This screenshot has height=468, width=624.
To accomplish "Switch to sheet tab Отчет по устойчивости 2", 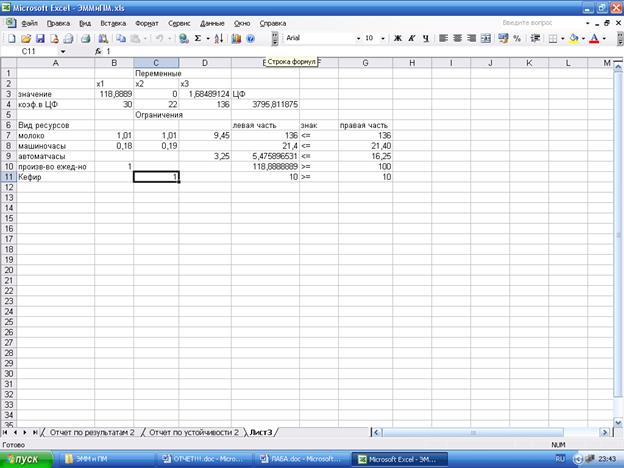I will (194, 432).
